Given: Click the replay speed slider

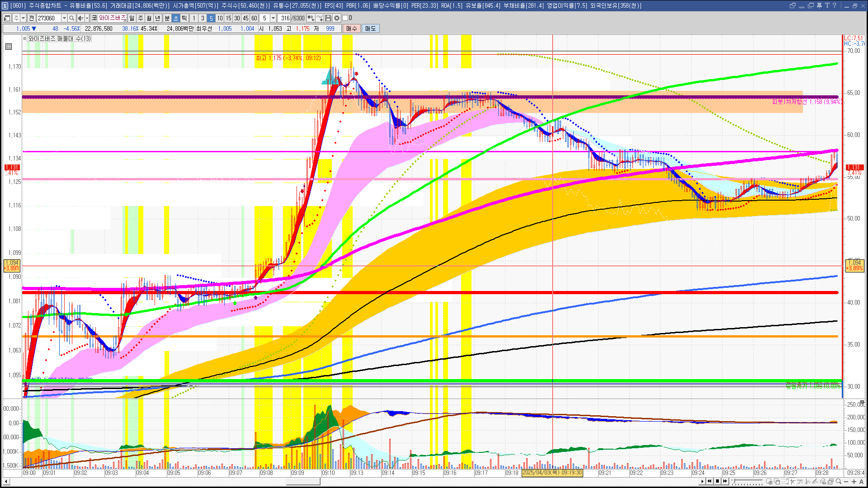Looking at the screenshot, I should pyautogui.click(x=747, y=482).
